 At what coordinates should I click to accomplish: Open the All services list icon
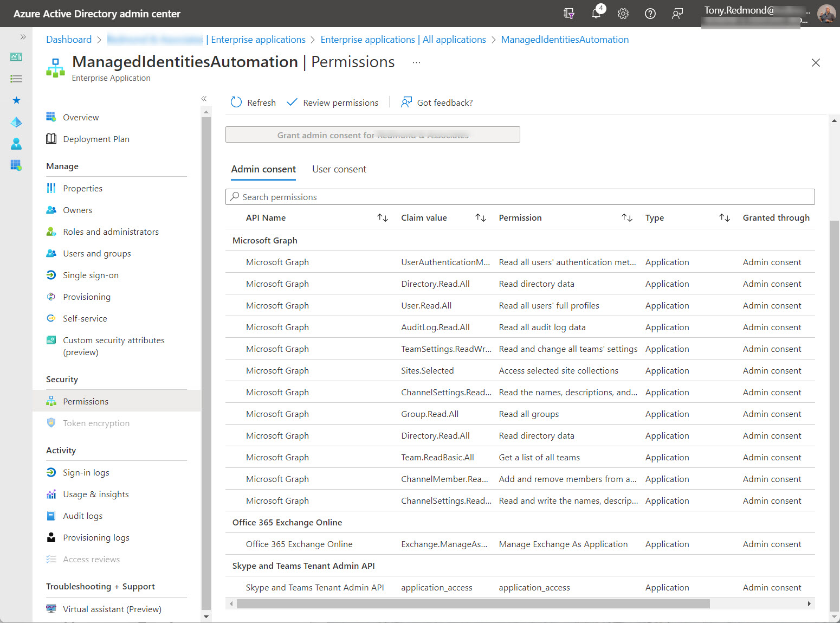click(x=16, y=79)
